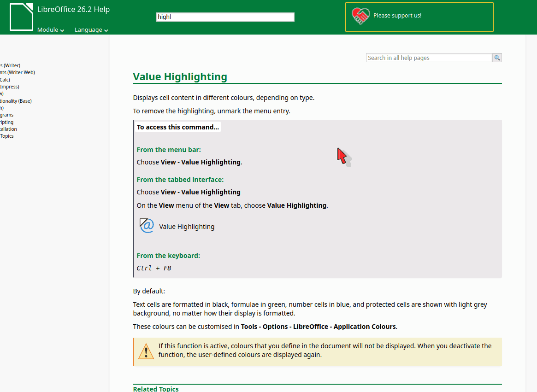Click the sentence "To remove the highlighting, unmark the menu entry."
The image size is (537, 392).
pos(212,111)
